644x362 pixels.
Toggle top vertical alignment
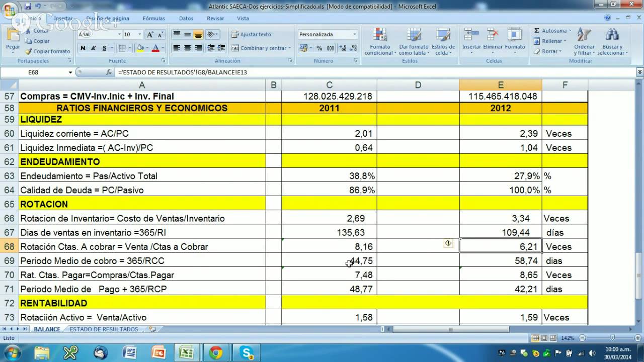pos(177,34)
